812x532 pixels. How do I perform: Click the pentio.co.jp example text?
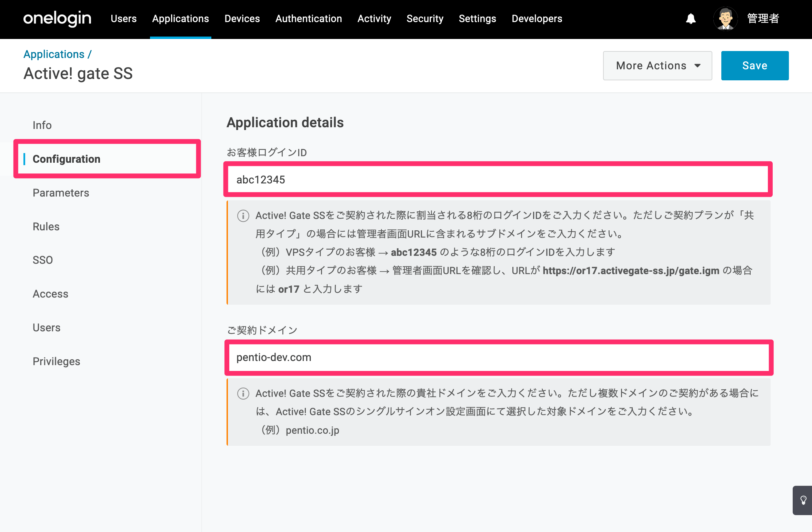[x=312, y=430]
